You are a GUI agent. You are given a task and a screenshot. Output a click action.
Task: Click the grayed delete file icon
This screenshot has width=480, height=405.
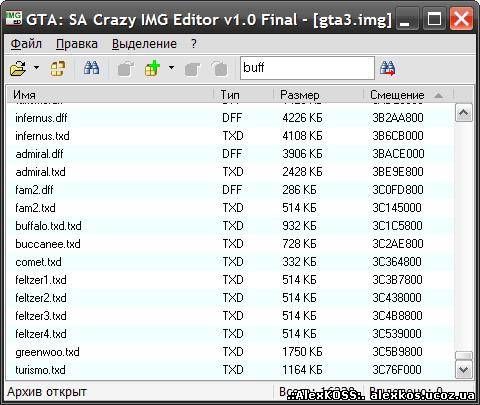(x=220, y=69)
